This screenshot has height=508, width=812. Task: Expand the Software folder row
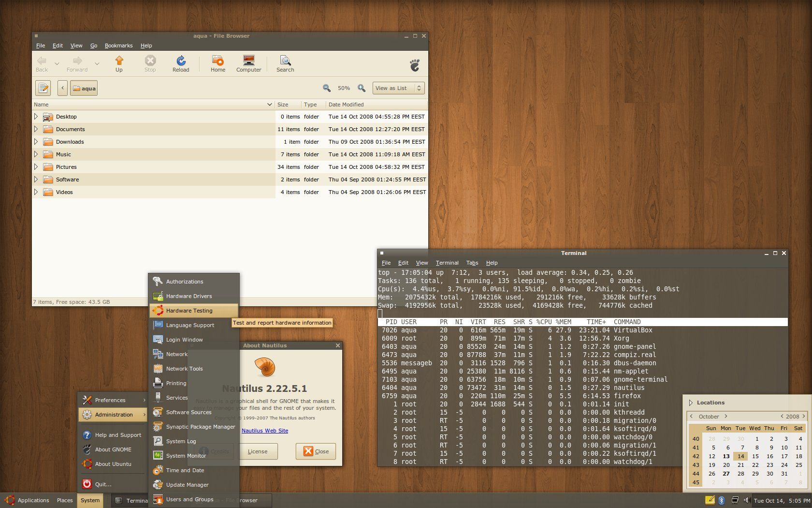36,179
